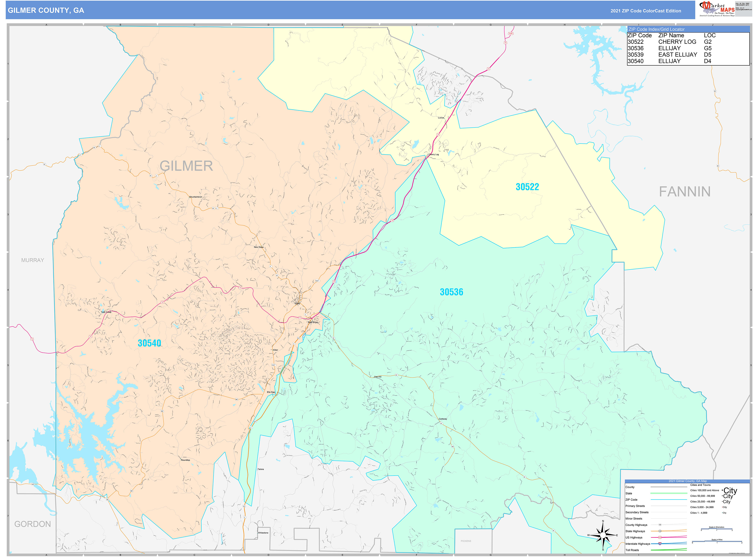The width and height of the screenshot is (756, 557).
Task: Click the 'Oak Hill' place label
Action: tap(377, 377)
